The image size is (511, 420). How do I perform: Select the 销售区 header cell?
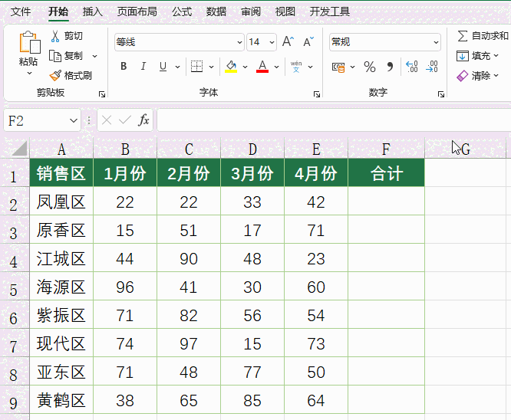click(x=61, y=173)
